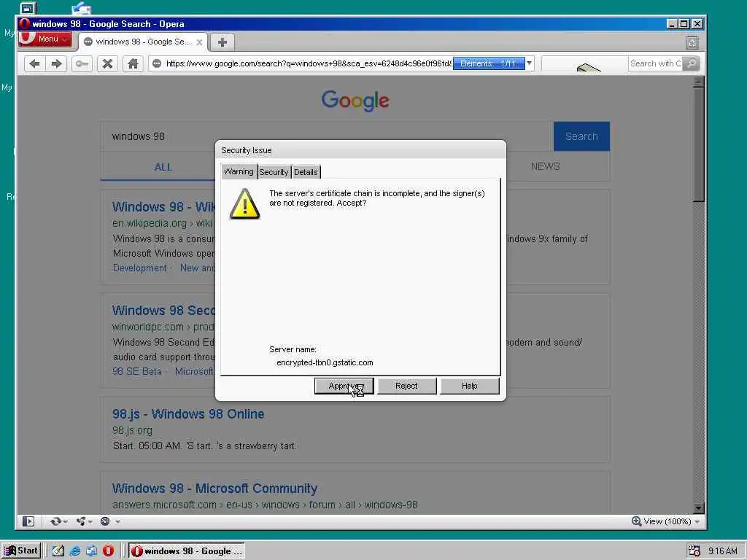Open the Windows 98 Second Edition result link

163,311
